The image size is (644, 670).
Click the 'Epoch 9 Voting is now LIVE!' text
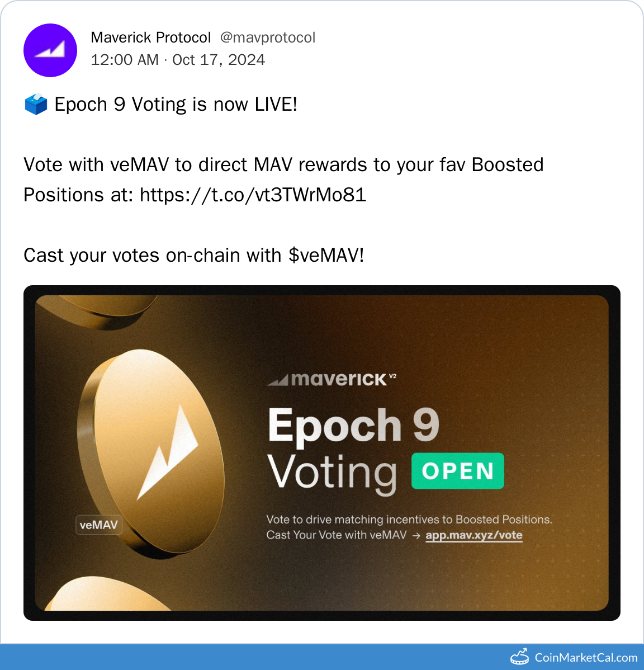pyautogui.click(x=176, y=105)
